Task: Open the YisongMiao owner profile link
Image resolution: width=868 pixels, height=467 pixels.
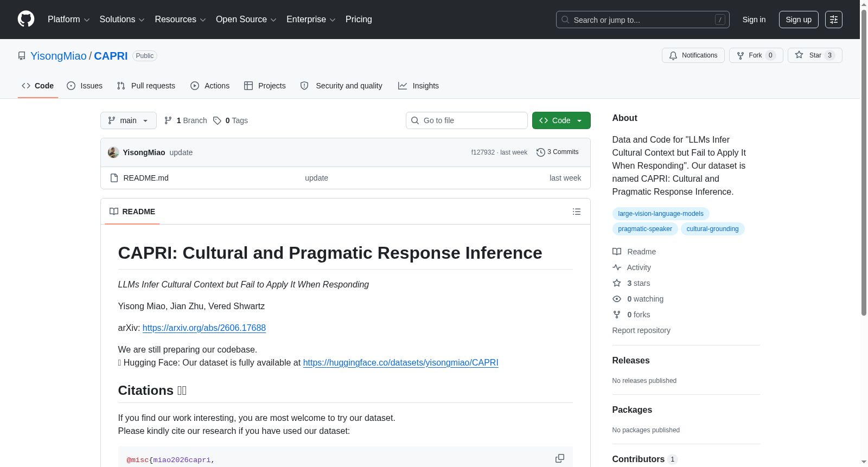Action: [x=59, y=56]
